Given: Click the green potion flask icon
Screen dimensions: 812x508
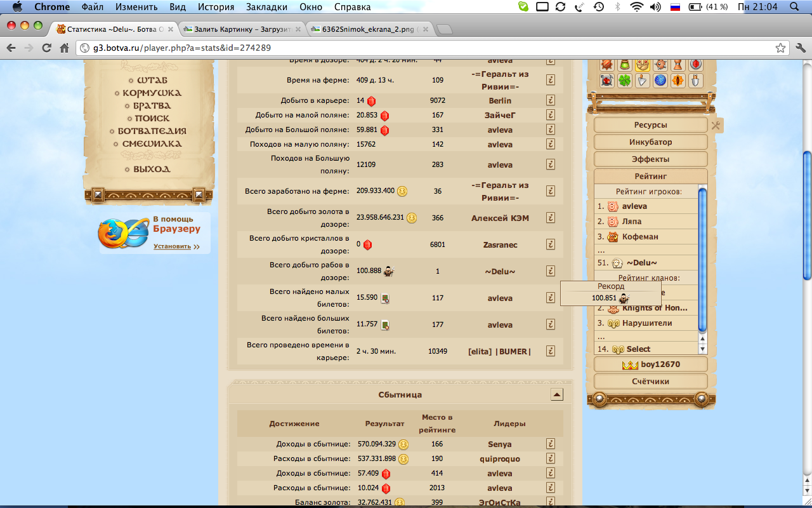Looking at the screenshot, I should [625, 64].
